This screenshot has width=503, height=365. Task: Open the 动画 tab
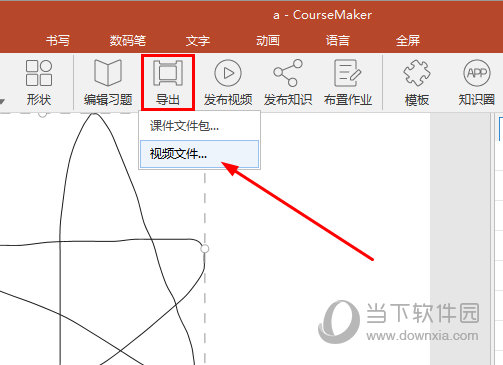268,41
